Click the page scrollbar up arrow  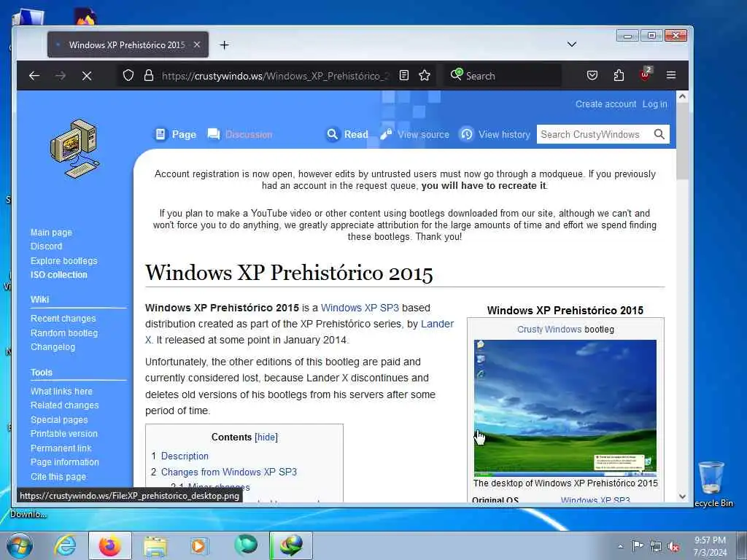(682, 97)
